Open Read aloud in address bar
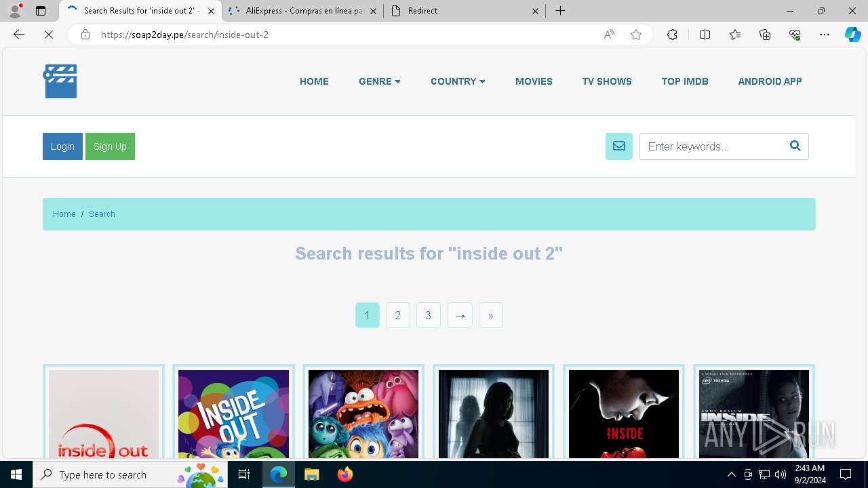Image resolution: width=868 pixels, height=488 pixels. (x=609, y=35)
